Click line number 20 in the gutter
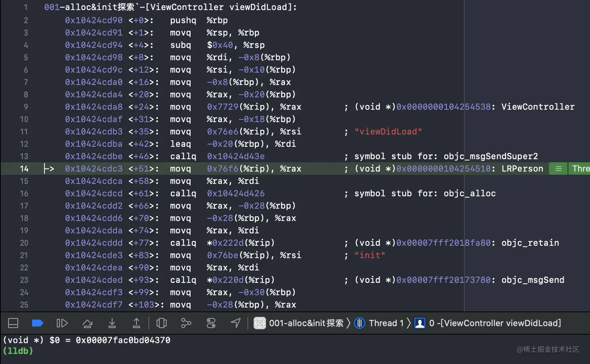The height and width of the screenshot is (364, 590). (x=24, y=243)
